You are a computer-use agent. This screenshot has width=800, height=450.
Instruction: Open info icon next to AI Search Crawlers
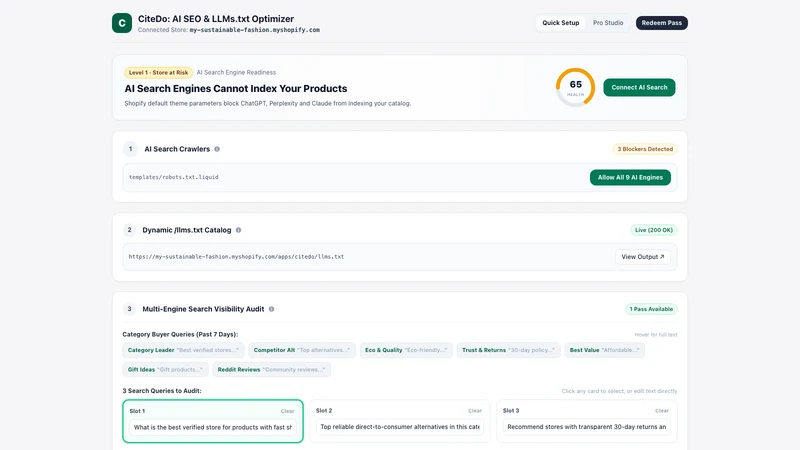[217, 149]
